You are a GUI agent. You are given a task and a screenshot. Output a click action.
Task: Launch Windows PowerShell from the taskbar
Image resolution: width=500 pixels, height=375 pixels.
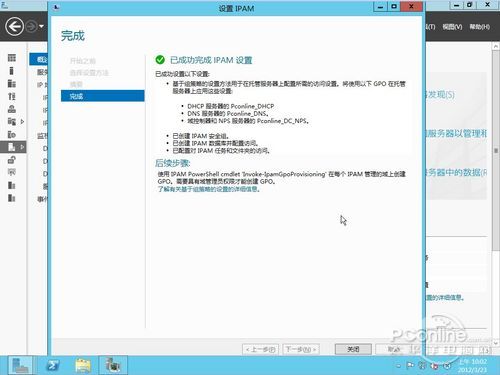[52, 365]
